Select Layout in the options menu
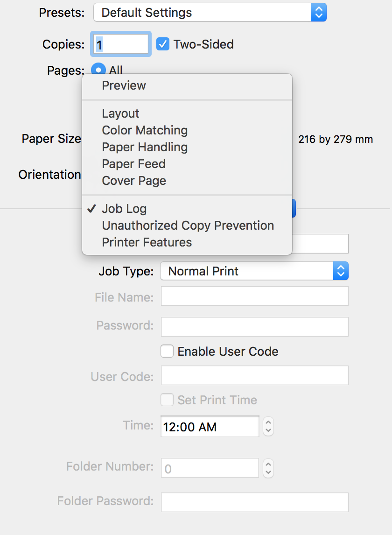The image size is (392, 535). [x=120, y=113]
